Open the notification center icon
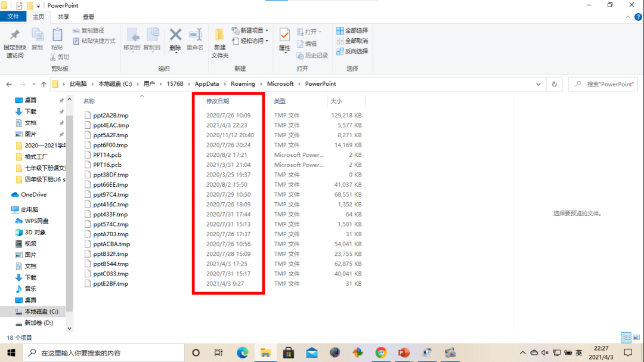The width and height of the screenshot is (644, 362). (x=628, y=352)
